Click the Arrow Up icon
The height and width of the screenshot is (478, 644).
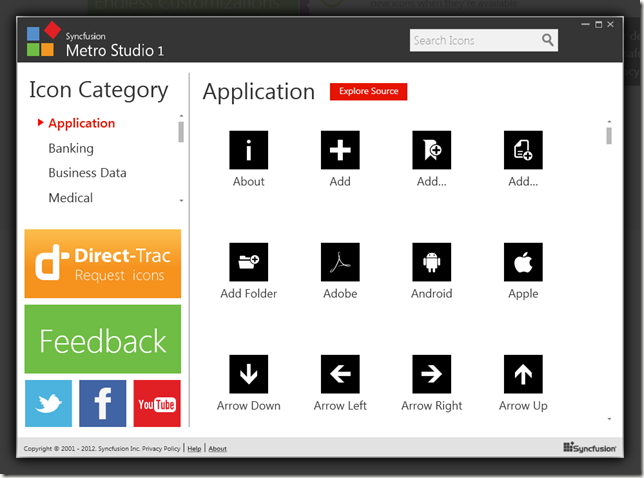tap(523, 374)
